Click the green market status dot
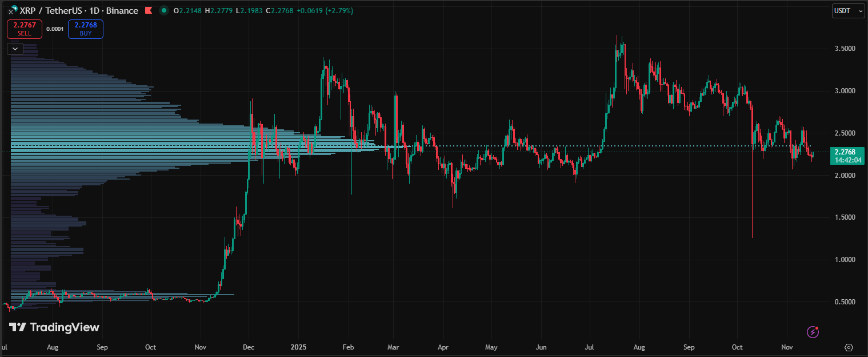This screenshot has width=868, height=357. point(164,11)
